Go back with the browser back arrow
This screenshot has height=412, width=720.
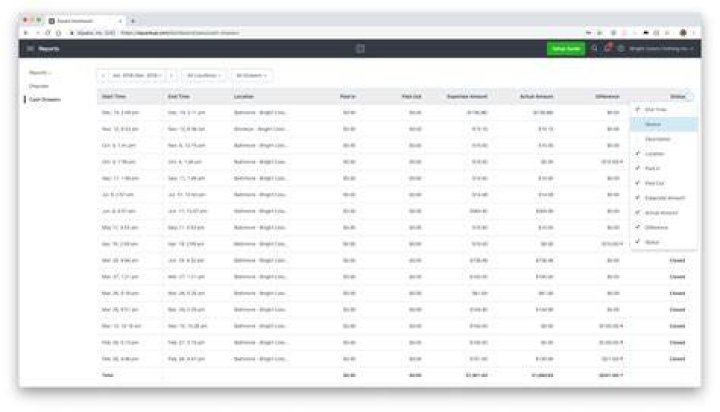(x=26, y=33)
